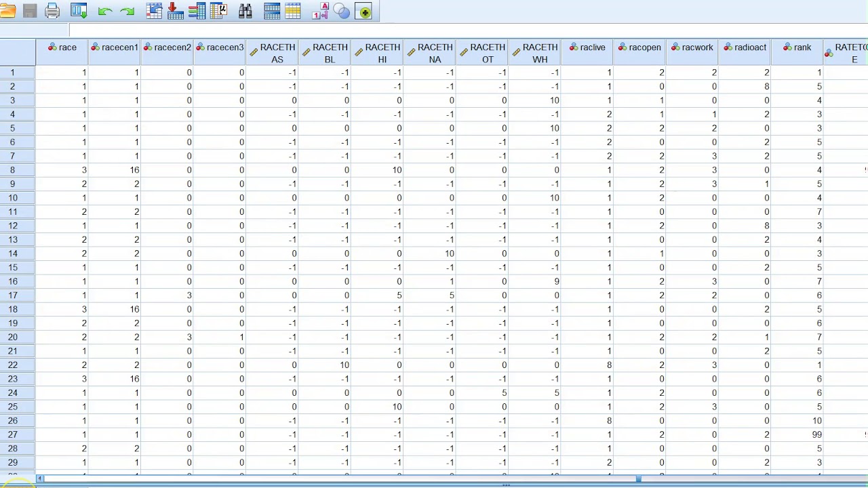Click the Save floppy disk icon
Screen dimensions: 868x488
click(x=30, y=11)
